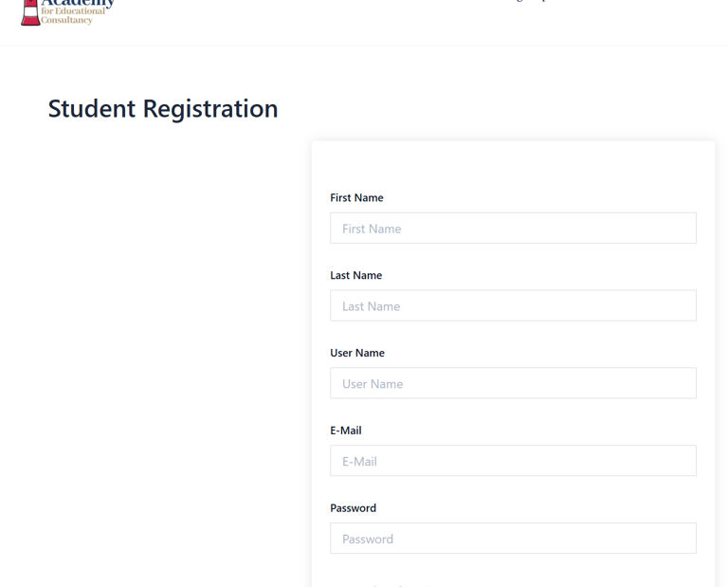Click the Password field label
This screenshot has width=728, height=587.
pos(353,508)
